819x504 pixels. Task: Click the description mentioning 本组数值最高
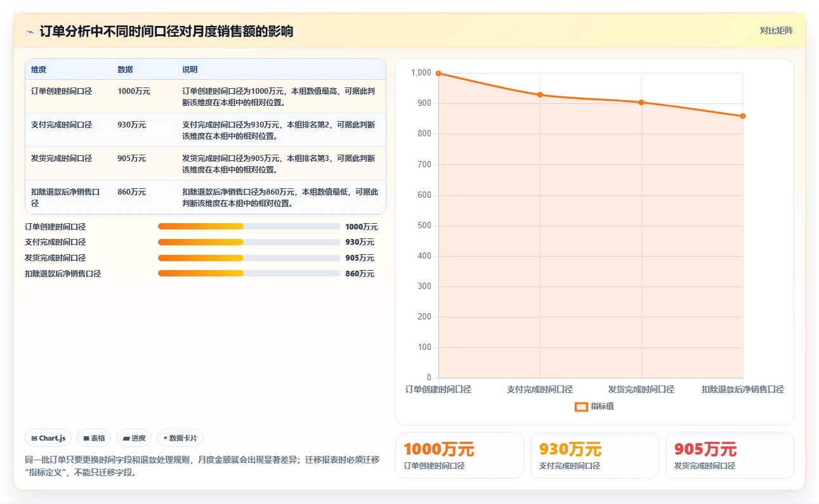(279, 96)
